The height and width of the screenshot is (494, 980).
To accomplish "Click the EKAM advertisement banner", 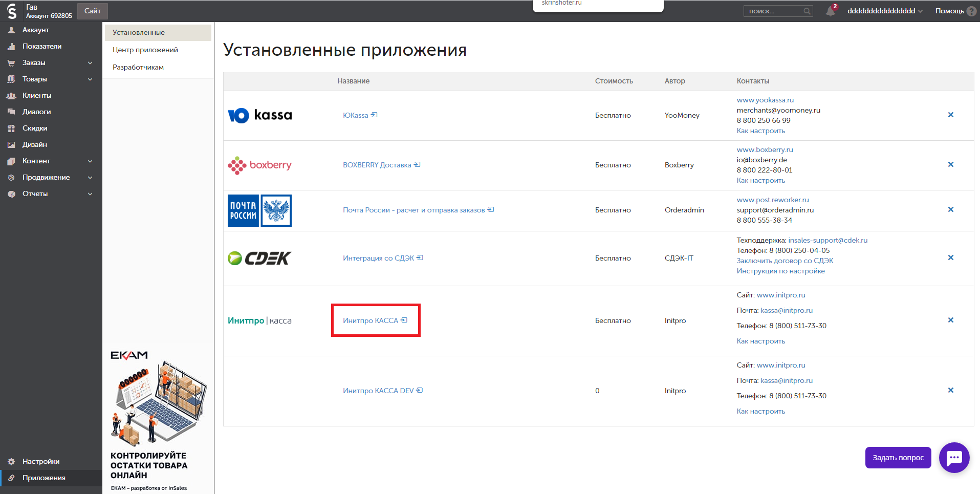I will pos(158,421).
